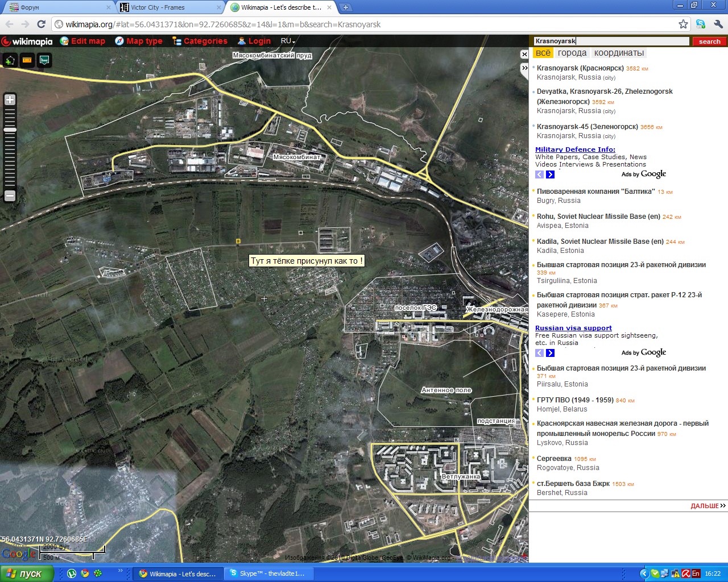Screen dimensions: 728x582
Task: Open the Chrome wrench settings menu
Action: 718,24
